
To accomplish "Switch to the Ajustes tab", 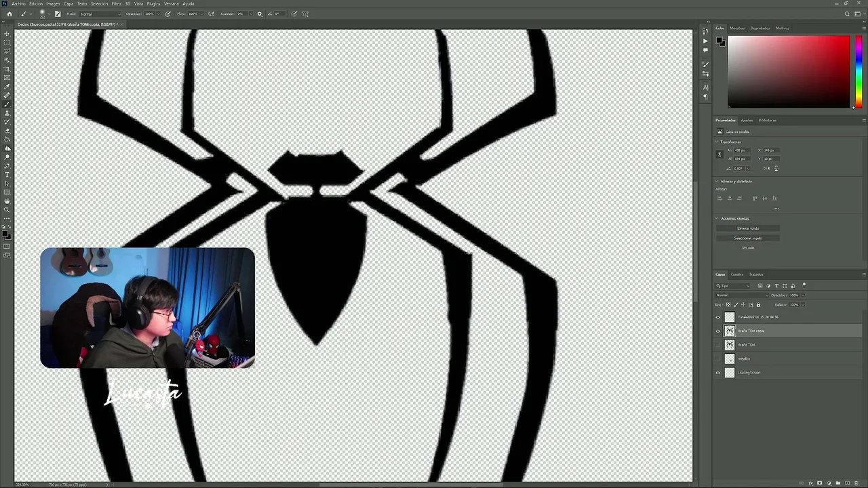I will [747, 120].
